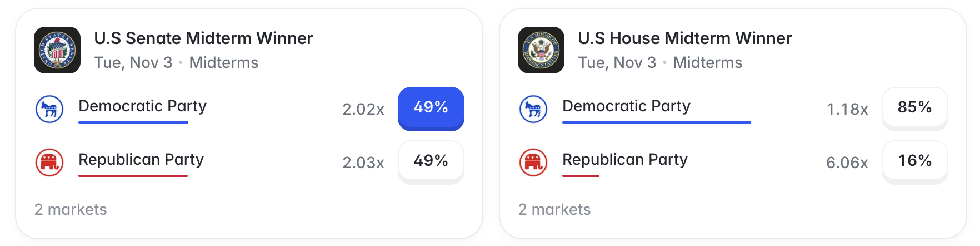Click Democratic donkey icon in House card
Screen dimensions: 980x246
533,109
